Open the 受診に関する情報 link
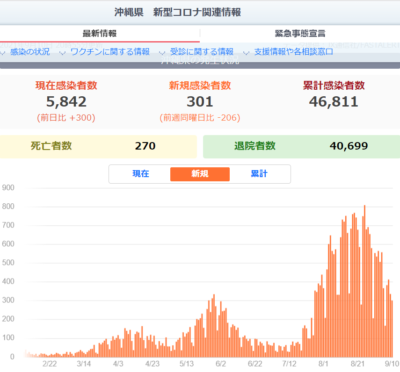This screenshot has width=400, height=372. pos(202,52)
